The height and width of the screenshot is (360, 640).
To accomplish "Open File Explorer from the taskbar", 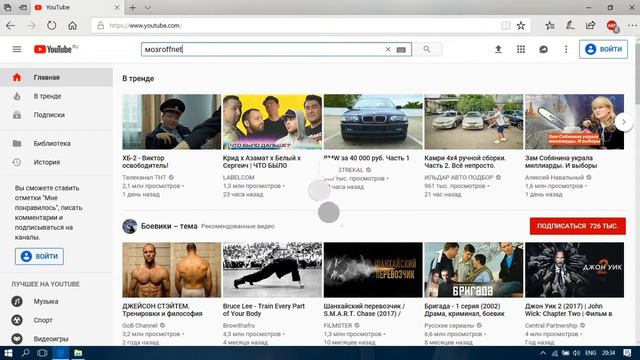I will [78, 353].
